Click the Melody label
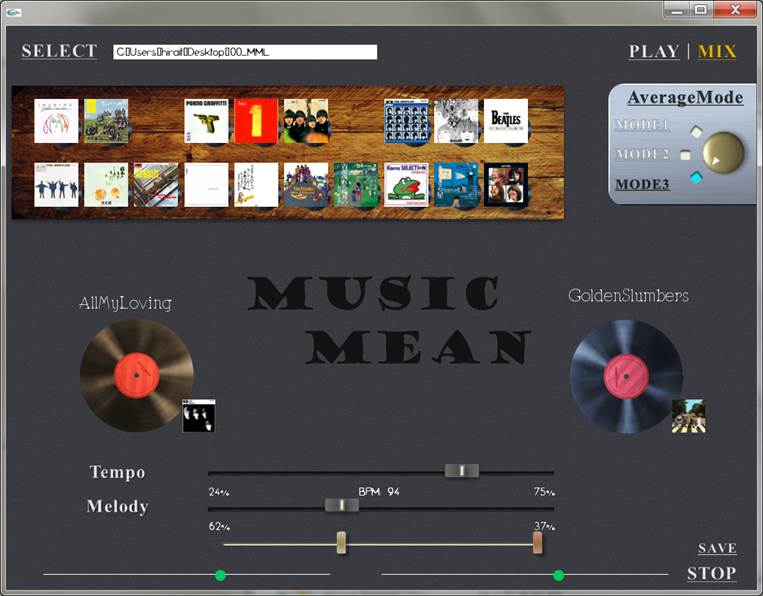The height and width of the screenshot is (596, 763). pos(117,506)
